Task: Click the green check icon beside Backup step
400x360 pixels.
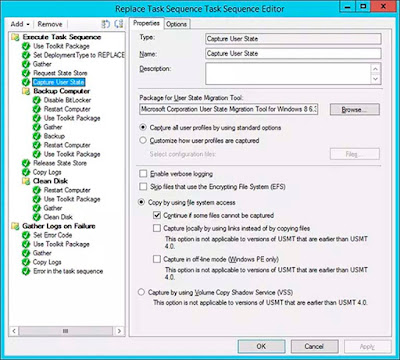Action: tap(37, 136)
